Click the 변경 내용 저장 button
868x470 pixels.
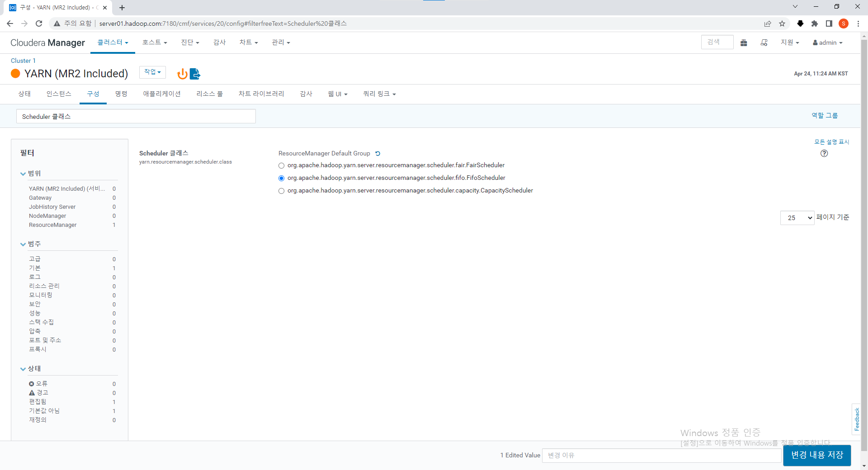click(x=817, y=455)
